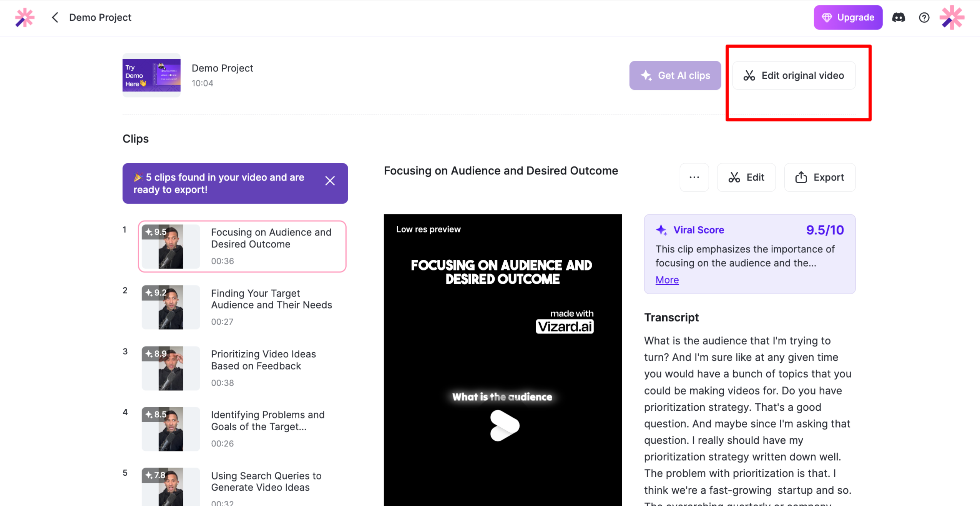Screen dimensions: 980x506
Task: Click the Transcript heading
Action: pos(671,317)
